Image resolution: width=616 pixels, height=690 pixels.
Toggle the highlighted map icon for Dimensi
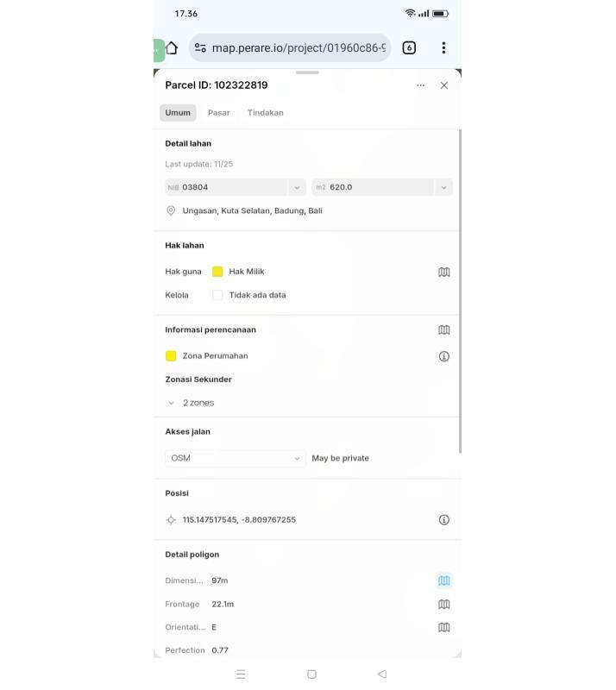(x=443, y=581)
